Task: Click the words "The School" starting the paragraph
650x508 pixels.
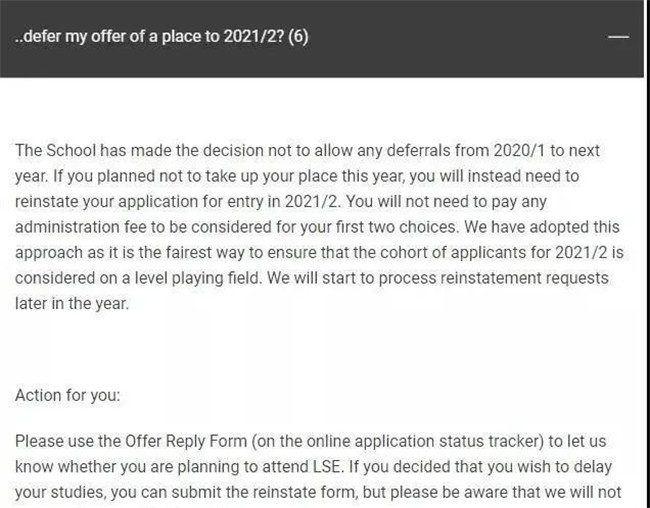Action: [x=56, y=151]
